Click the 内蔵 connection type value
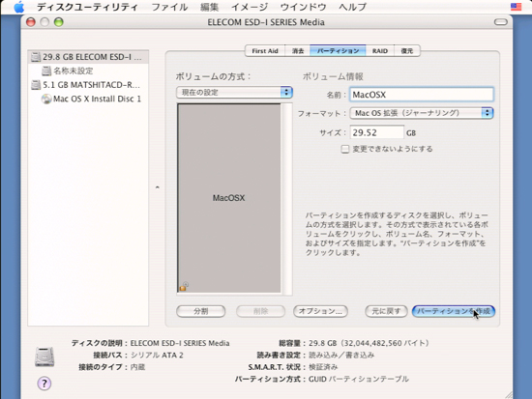 (137, 367)
